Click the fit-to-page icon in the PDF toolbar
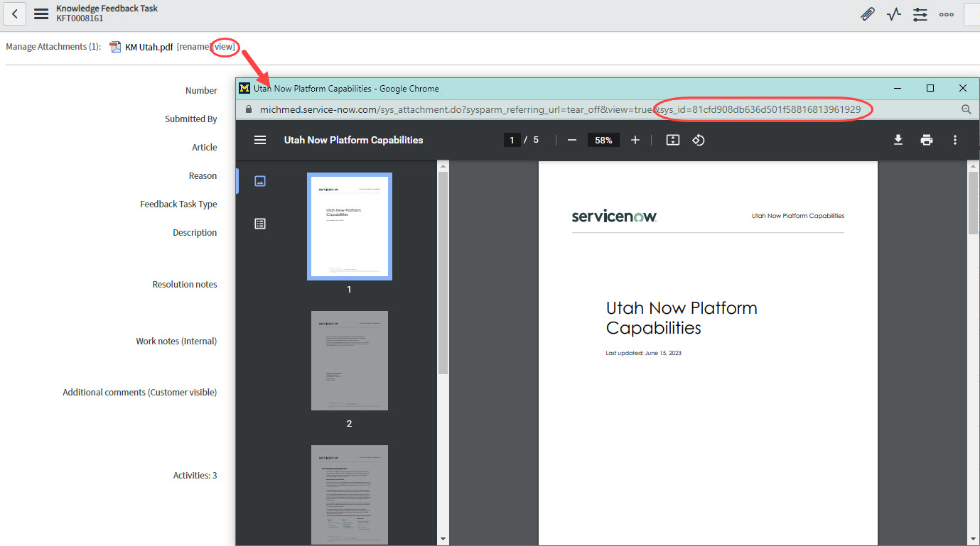 point(672,140)
